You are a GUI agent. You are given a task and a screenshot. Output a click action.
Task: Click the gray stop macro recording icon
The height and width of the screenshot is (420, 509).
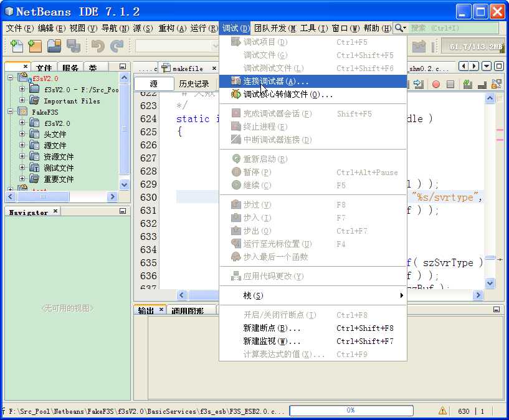[x=450, y=84]
